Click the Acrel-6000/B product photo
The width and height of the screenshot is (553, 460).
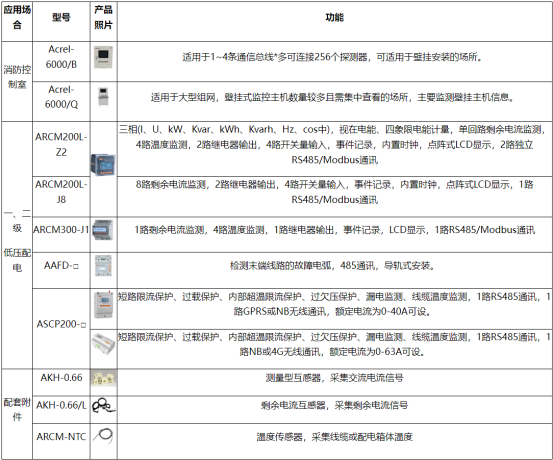tap(103, 57)
